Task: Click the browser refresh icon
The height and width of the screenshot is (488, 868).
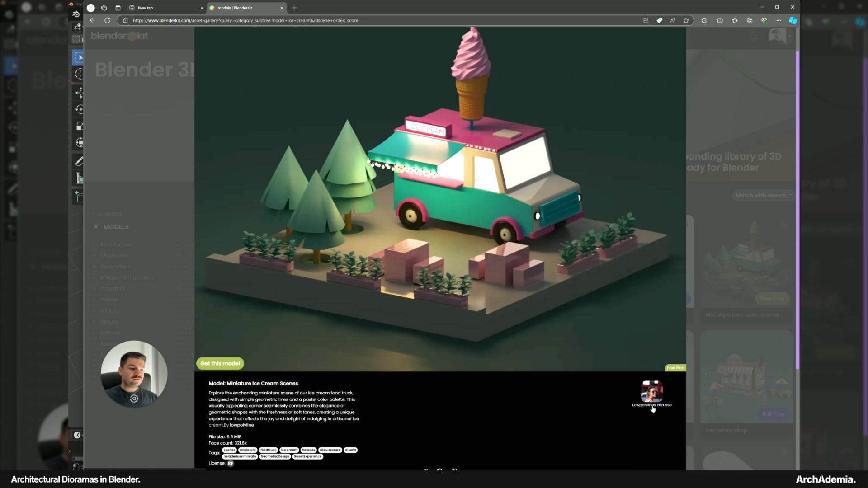Action: pos(107,20)
